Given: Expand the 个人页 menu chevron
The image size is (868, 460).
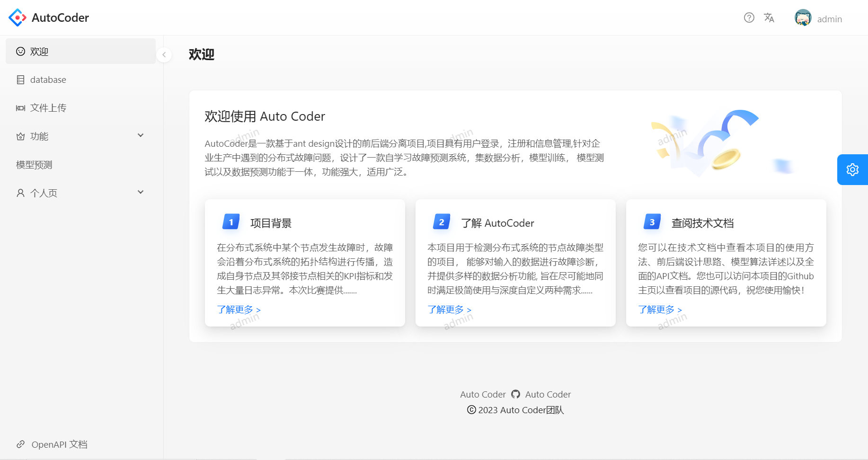Looking at the screenshot, I should click(141, 192).
